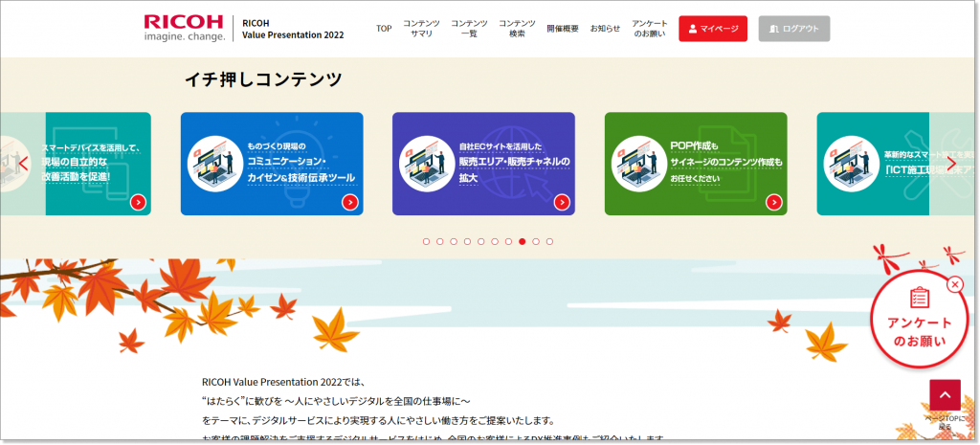The height and width of the screenshot is (445, 980).
Task: Open the お知らせ navigation link
Action: 605,29
